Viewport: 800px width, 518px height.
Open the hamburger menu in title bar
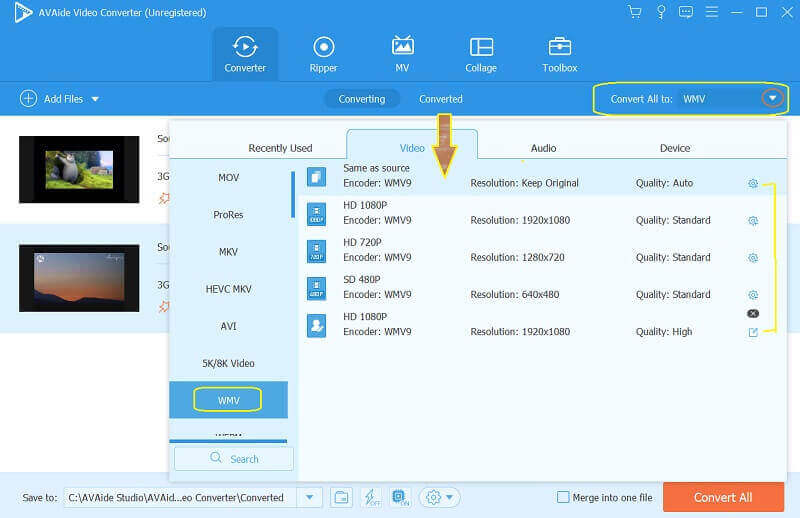(712, 12)
